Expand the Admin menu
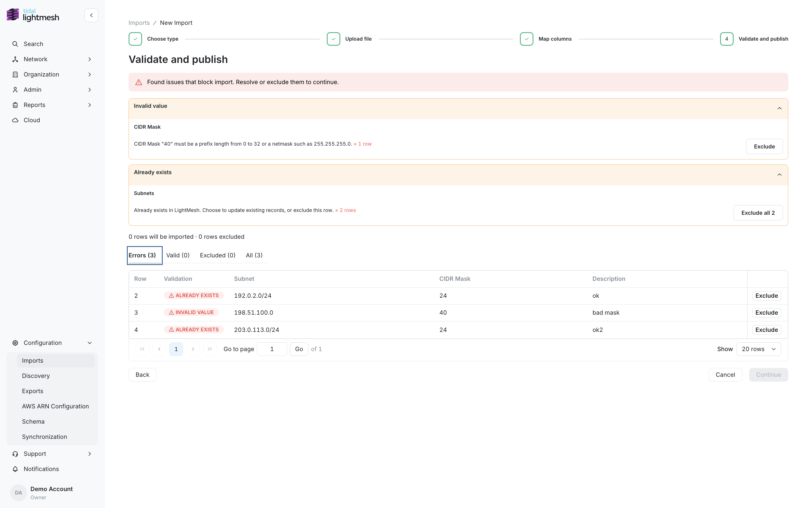The width and height of the screenshot is (812, 508). 52,90
